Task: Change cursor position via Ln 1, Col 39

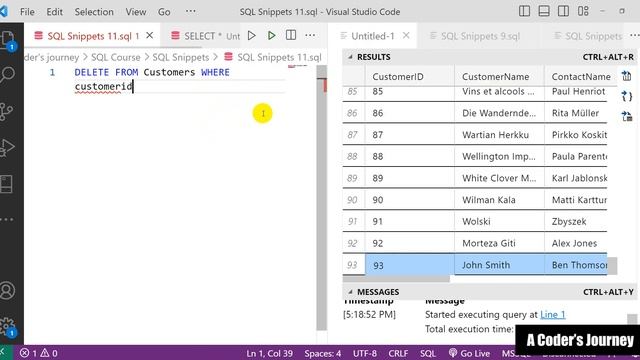Action: coord(269,353)
